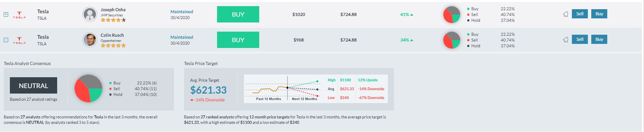Open Colin Rusch analyst name link

pos(112,35)
